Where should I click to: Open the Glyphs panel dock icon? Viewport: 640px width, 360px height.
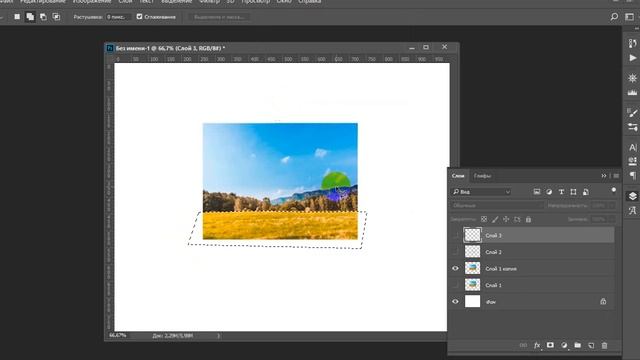click(x=632, y=211)
